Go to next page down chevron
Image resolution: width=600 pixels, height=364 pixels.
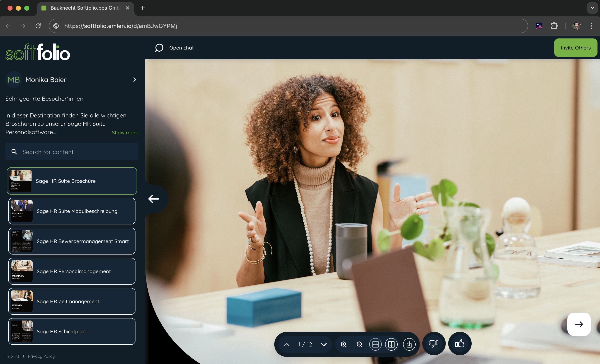[324, 344]
